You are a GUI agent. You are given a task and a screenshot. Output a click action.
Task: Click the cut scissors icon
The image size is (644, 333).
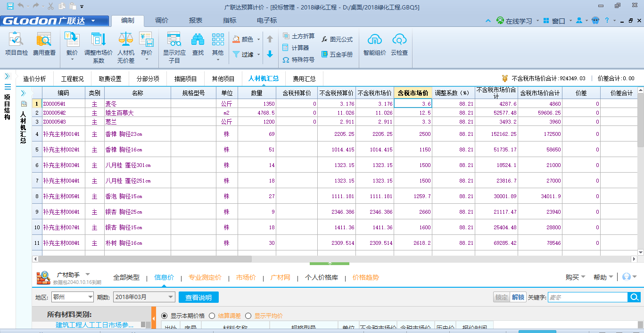[51, 6]
